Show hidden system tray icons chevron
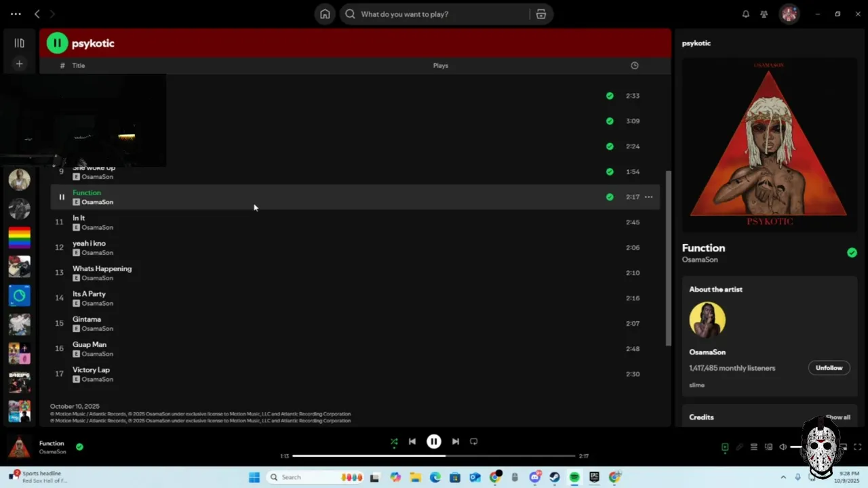Image resolution: width=868 pixels, height=488 pixels. (x=783, y=477)
